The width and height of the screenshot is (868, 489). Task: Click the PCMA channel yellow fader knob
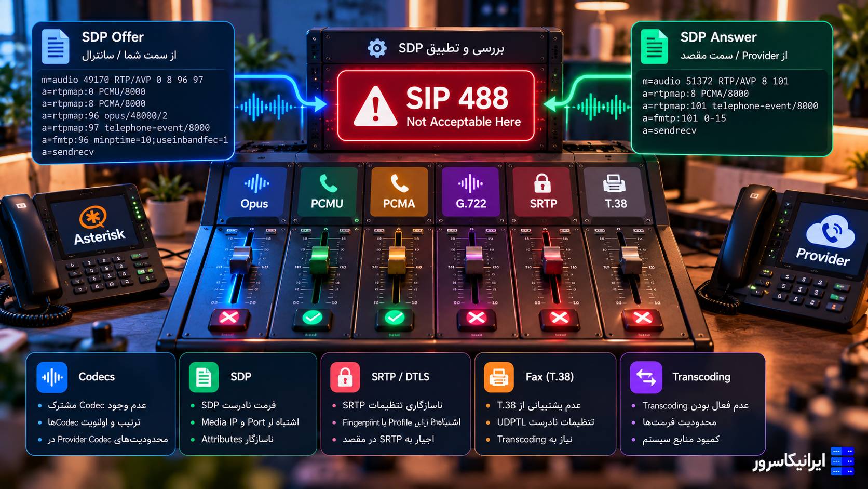(397, 261)
